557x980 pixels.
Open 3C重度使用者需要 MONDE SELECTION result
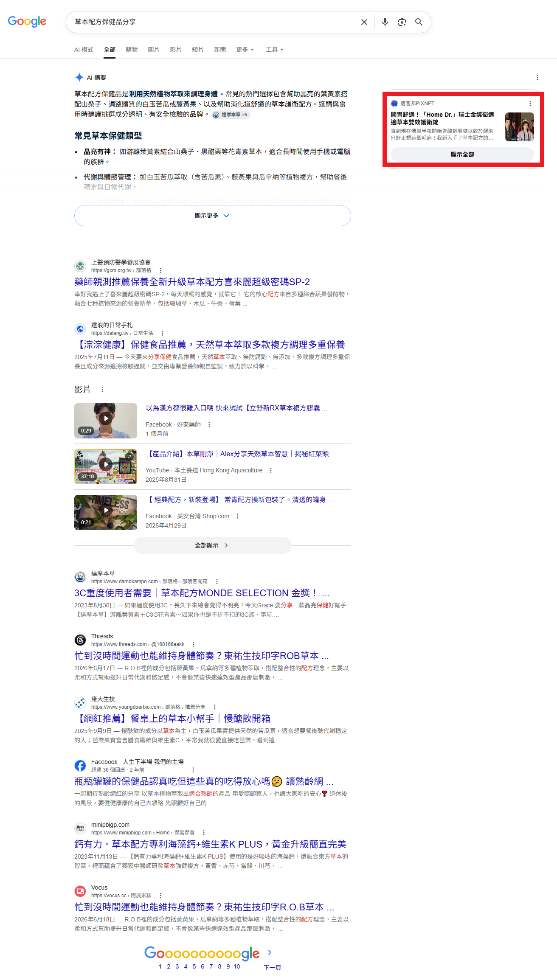pyautogui.click(x=202, y=593)
